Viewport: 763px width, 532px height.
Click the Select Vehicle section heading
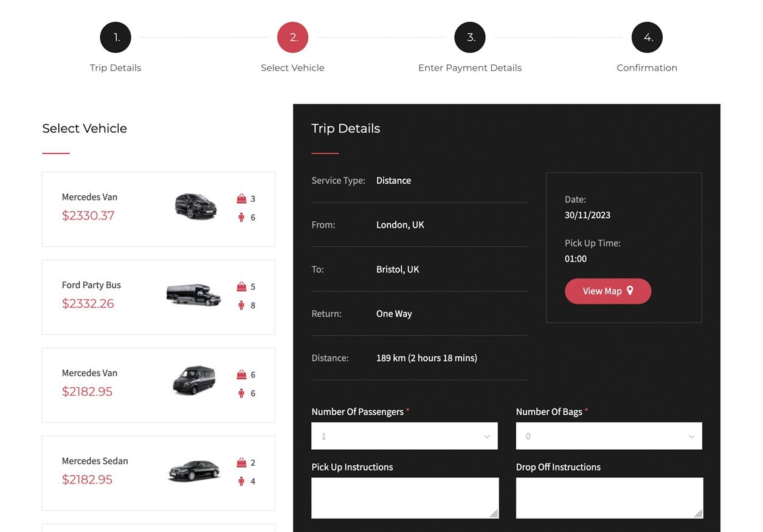tap(85, 128)
